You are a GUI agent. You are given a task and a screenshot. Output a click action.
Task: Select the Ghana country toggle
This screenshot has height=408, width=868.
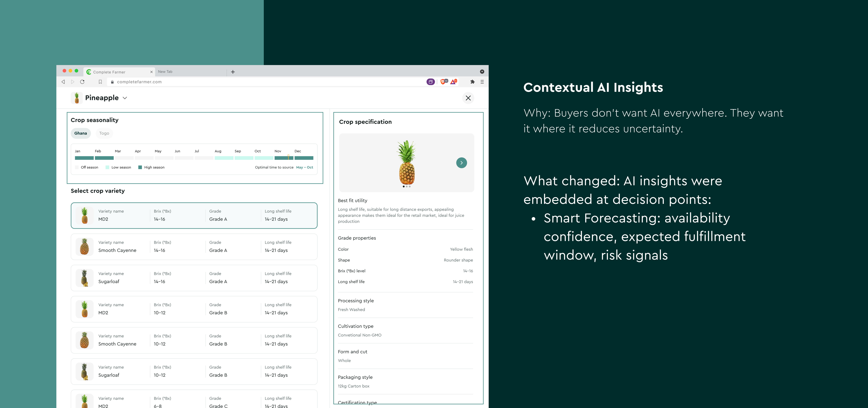81,133
